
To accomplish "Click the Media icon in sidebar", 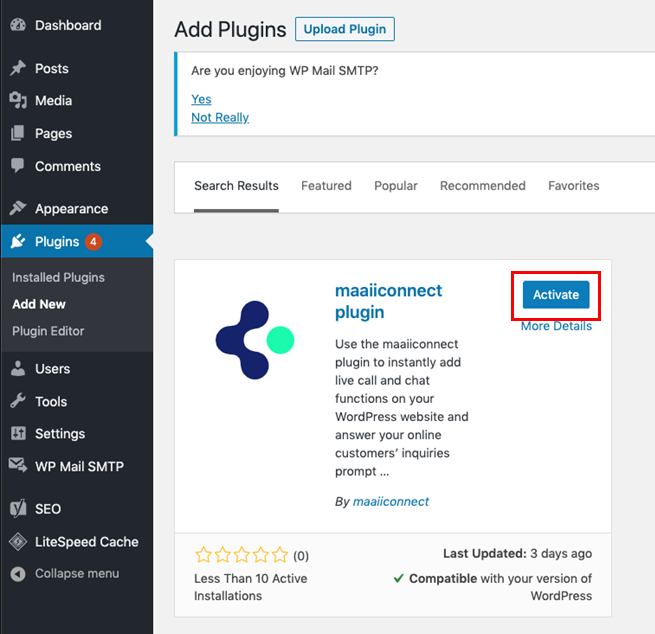I will point(18,100).
